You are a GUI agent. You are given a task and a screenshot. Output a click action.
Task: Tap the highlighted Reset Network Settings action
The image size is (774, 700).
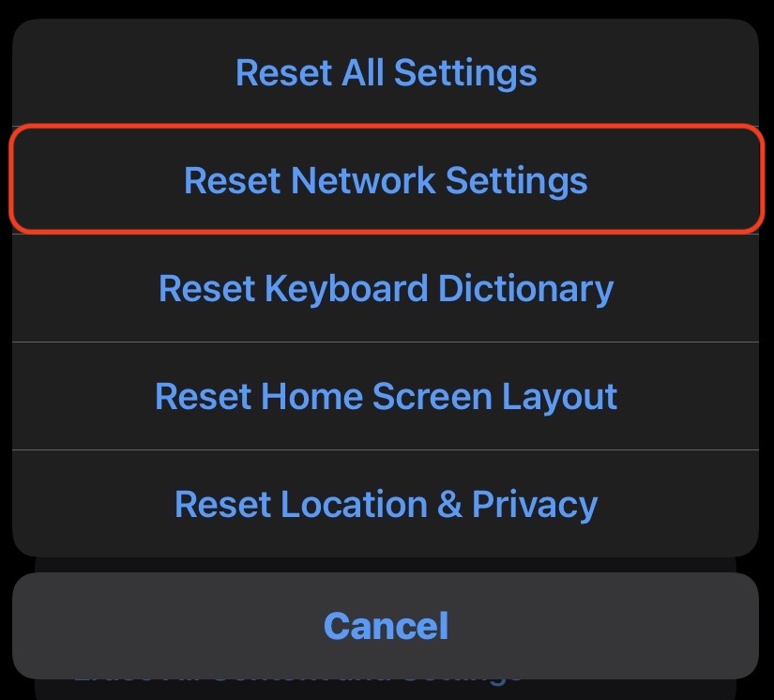coord(387,180)
